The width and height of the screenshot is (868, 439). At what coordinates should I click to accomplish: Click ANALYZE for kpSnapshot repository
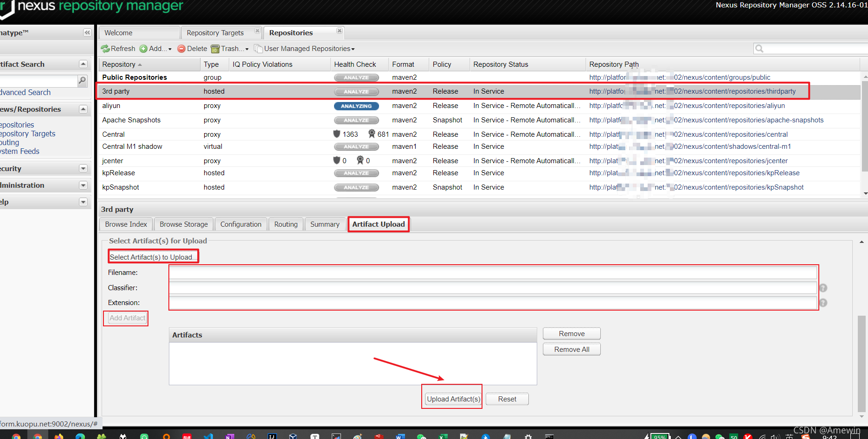[356, 187]
